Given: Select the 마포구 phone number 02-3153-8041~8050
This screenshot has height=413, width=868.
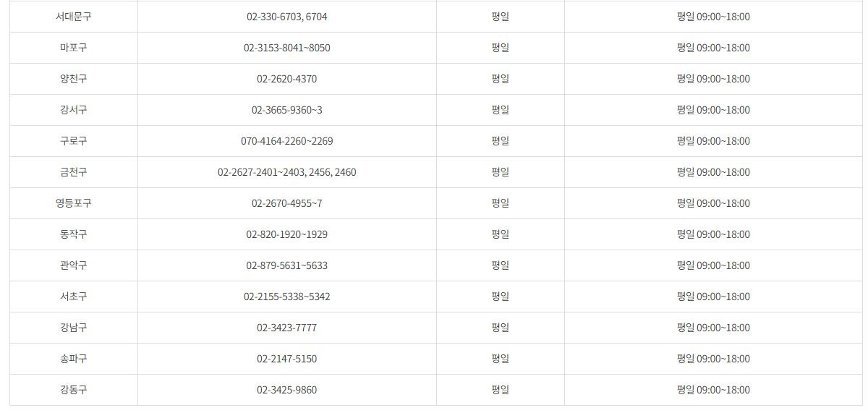Looking at the screenshot, I should pos(287,48).
